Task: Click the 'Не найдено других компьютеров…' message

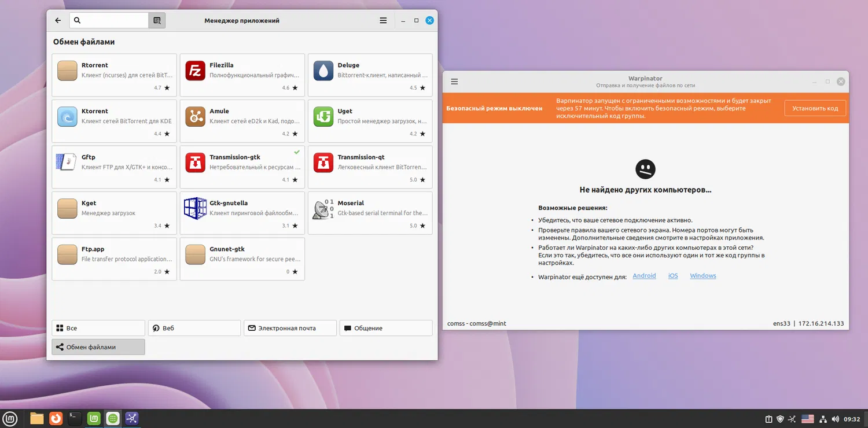Action: click(646, 190)
